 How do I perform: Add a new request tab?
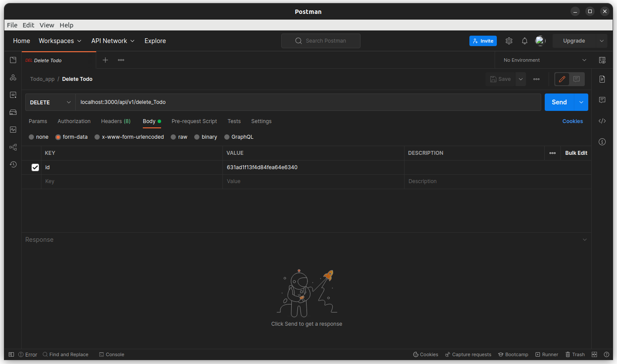[105, 60]
